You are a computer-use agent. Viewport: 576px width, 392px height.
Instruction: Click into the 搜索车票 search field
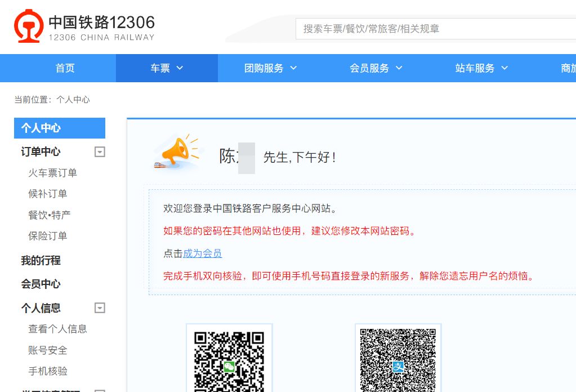point(434,29)
